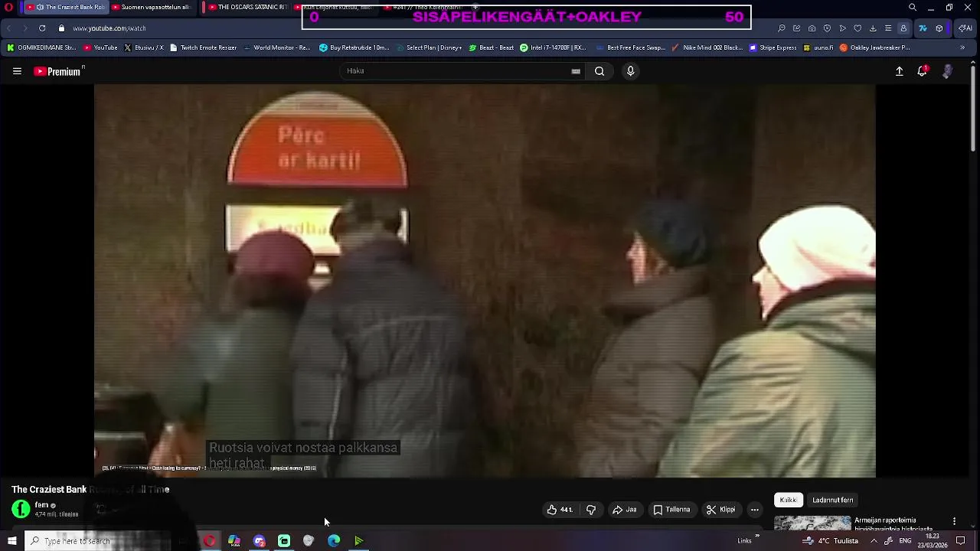This screenshot has height=551, width=980.
Task: Open the World Monitor bookmark
Action: click(276, 47)
